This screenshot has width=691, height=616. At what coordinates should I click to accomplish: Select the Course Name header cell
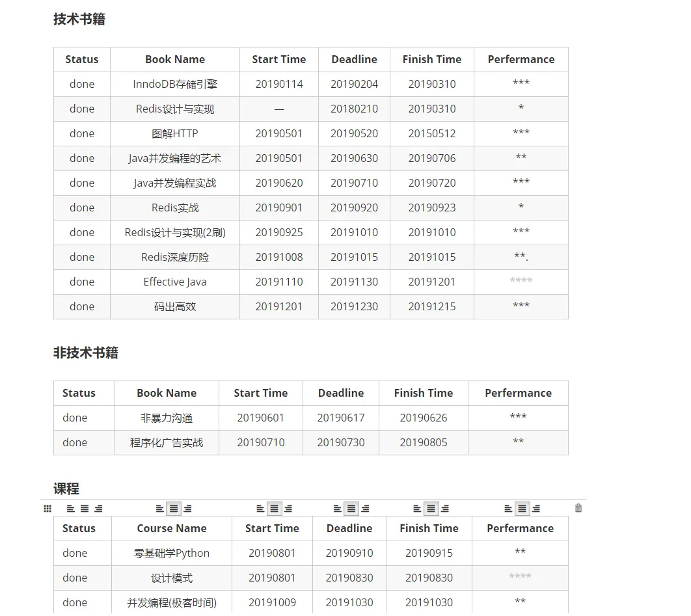172,528
